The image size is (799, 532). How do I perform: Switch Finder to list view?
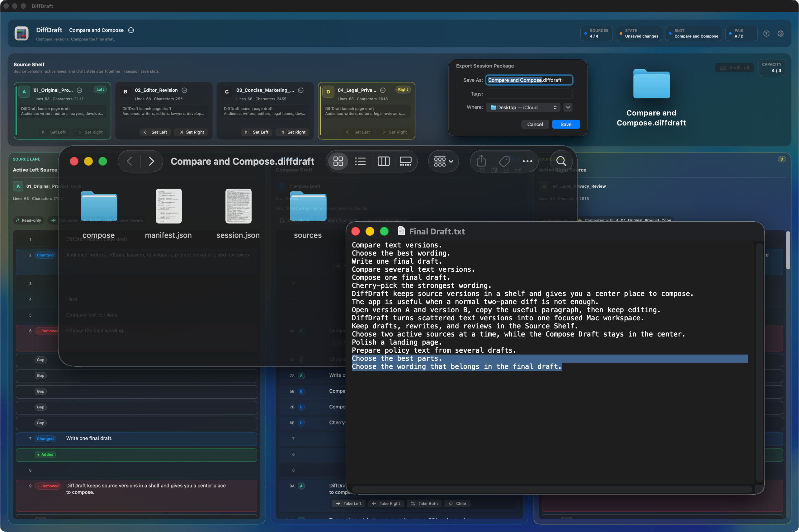tap(360, 161)
